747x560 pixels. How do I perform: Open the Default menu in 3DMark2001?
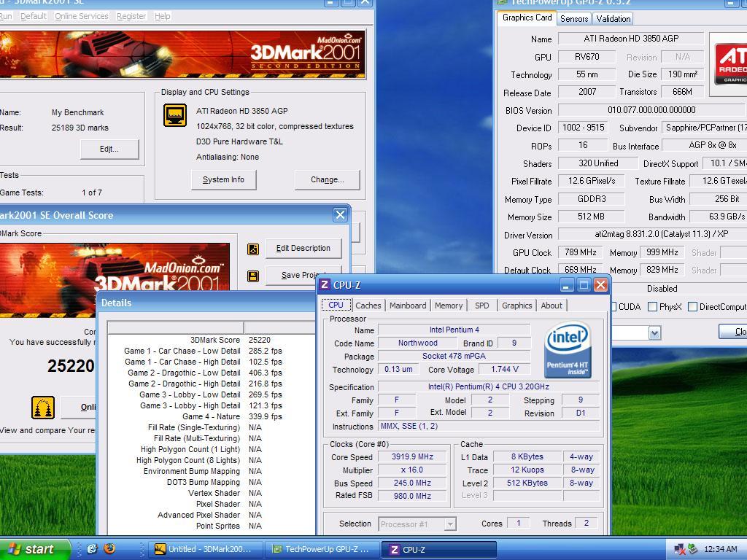point(34,16)
